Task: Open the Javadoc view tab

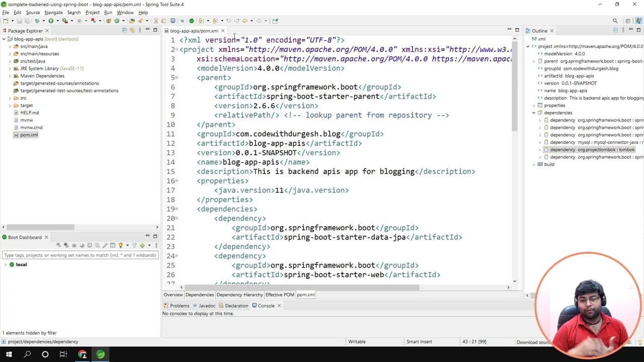Action: click(x=204, y=306)
